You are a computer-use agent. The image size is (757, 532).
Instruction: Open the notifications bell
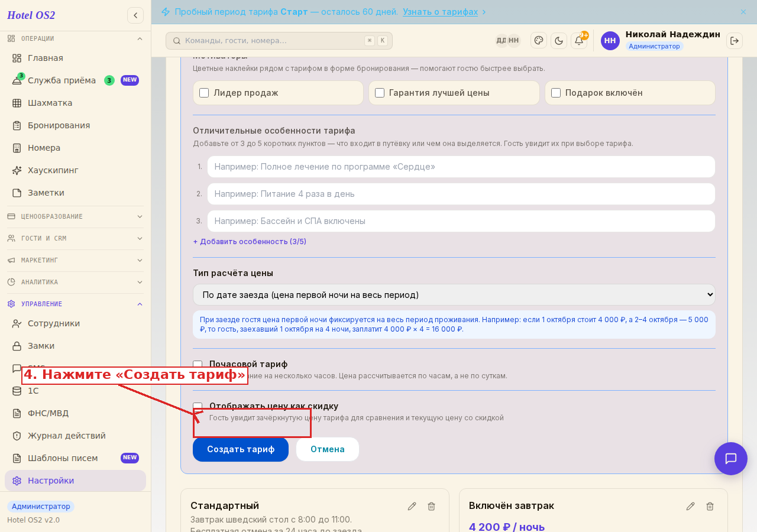point(579,41)
